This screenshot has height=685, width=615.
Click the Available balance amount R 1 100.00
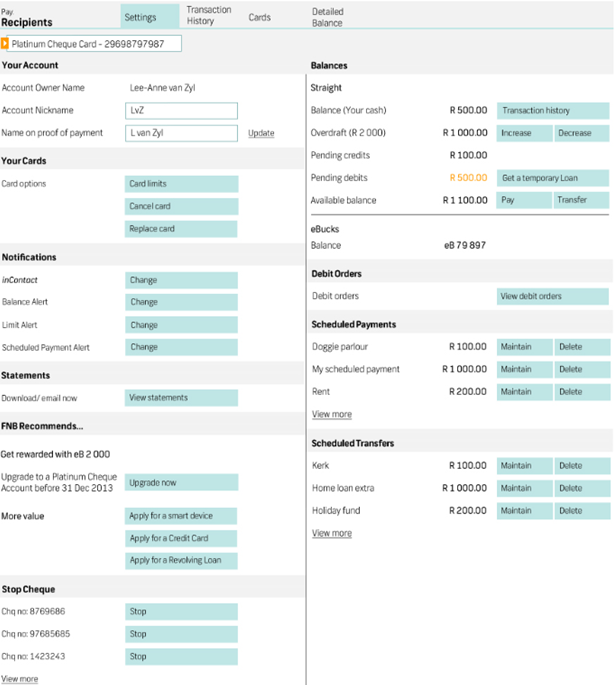click(x=465, y=201)
